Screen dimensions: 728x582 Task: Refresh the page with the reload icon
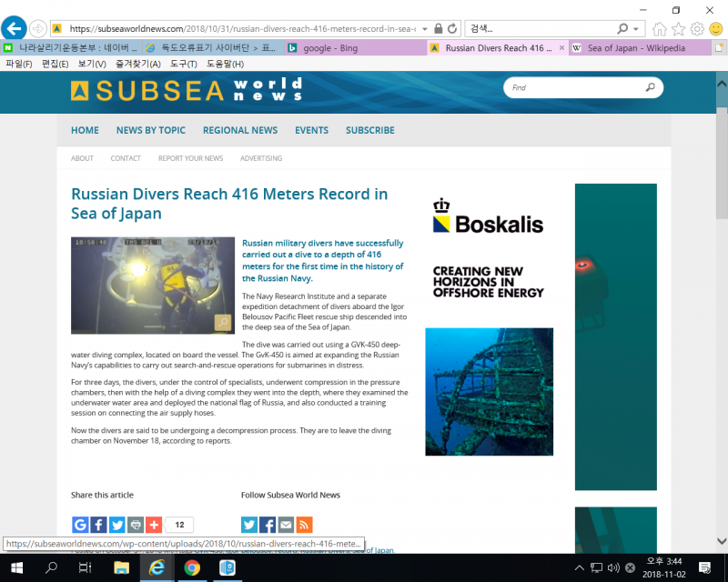click(x=452, y=29)
